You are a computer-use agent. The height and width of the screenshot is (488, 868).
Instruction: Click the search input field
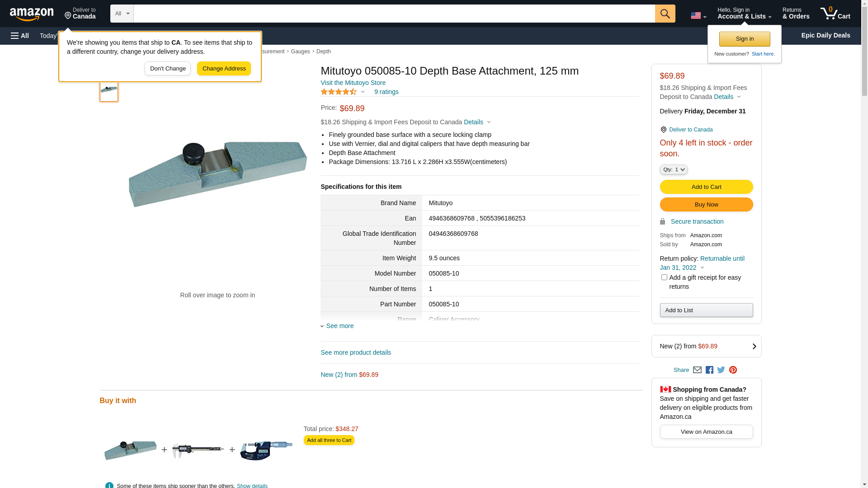(x=394, y=14)
